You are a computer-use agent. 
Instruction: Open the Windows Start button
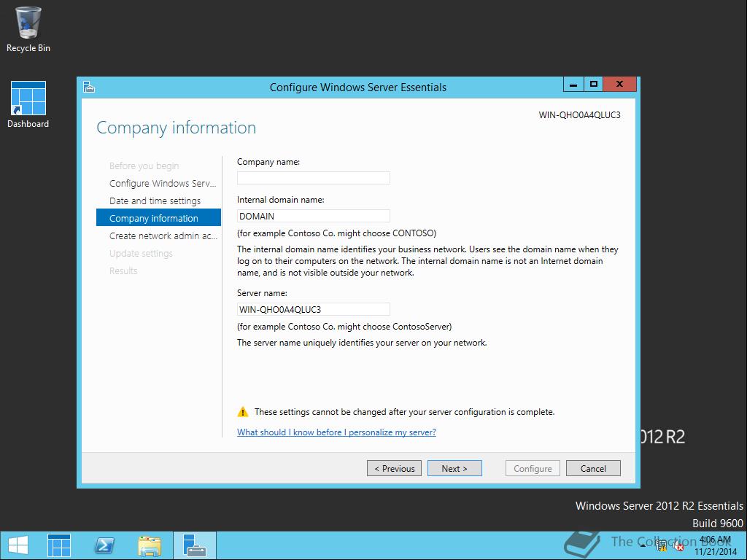click(x=18, y=545)
